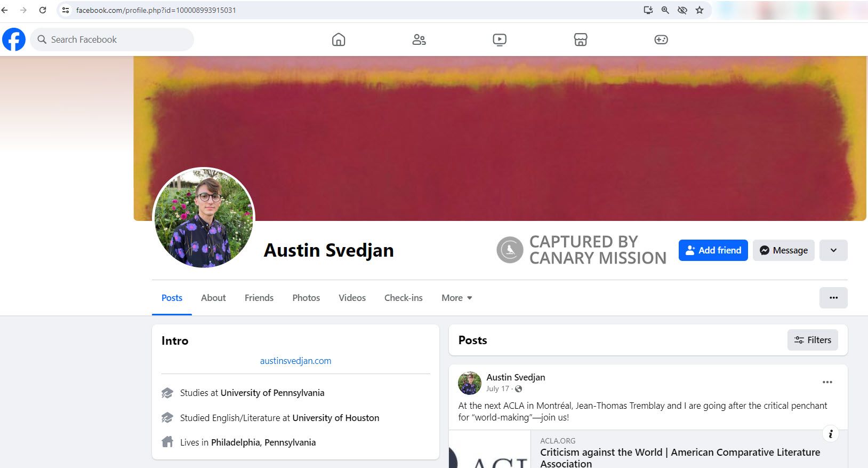Click the Facebook logo icon
The width and height of the screenshot is (868, 468).
tap(14, 39)
